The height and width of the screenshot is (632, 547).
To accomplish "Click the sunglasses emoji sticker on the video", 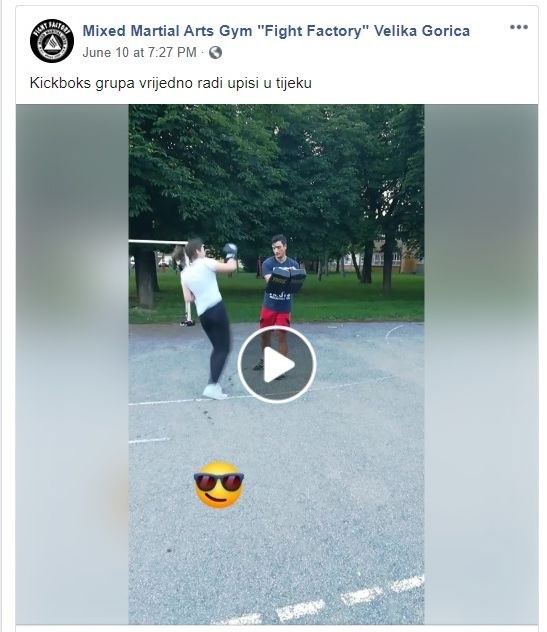I will point(219,484).
